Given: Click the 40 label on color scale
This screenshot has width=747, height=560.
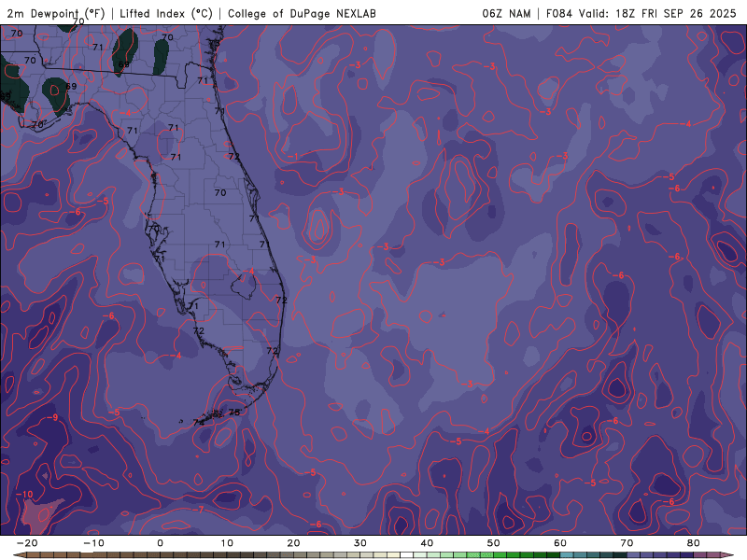Looking at the screenshot, I should click(427, 543).
